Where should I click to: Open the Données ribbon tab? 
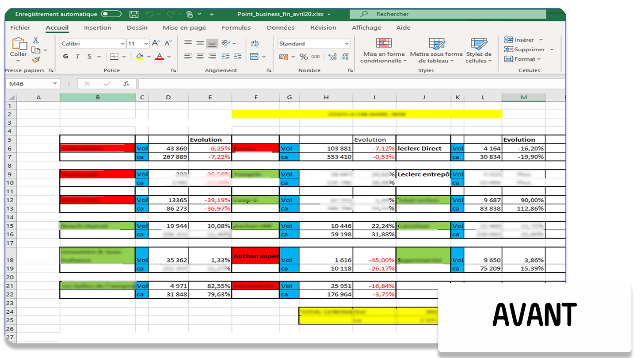click(x=281, y=27)
